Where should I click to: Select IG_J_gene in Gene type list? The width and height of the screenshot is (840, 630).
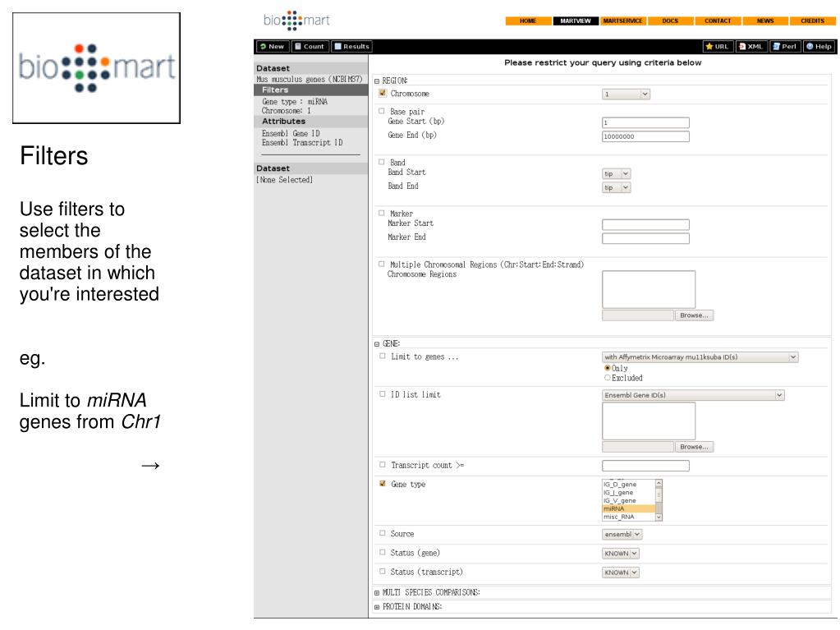(x=628, y=492)
